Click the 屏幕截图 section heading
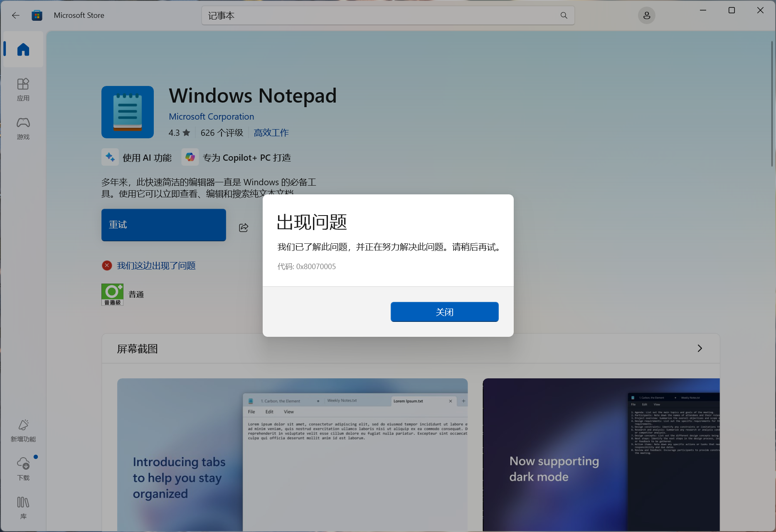This screenshot has width=776, height=532. pyautogui.click(x=138, y=349)
